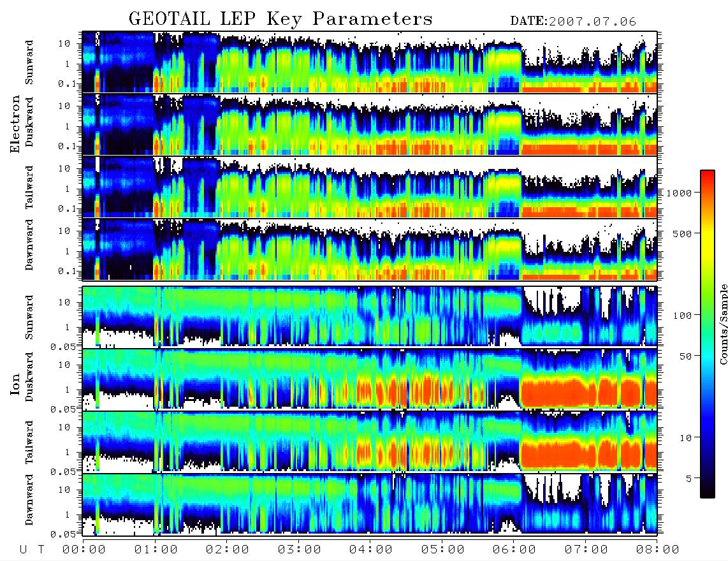728x561 pixels.
Task: Open the Ion Dawnward spectrogram panel
Action: 370,504
